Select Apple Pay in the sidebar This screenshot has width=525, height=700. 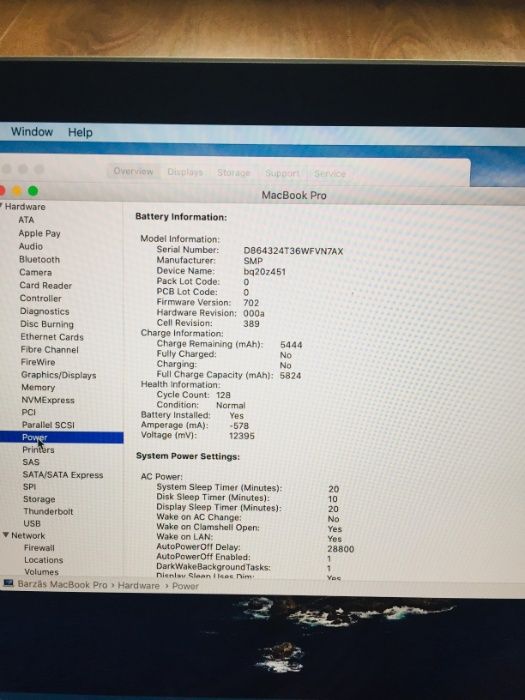point(39,233)
